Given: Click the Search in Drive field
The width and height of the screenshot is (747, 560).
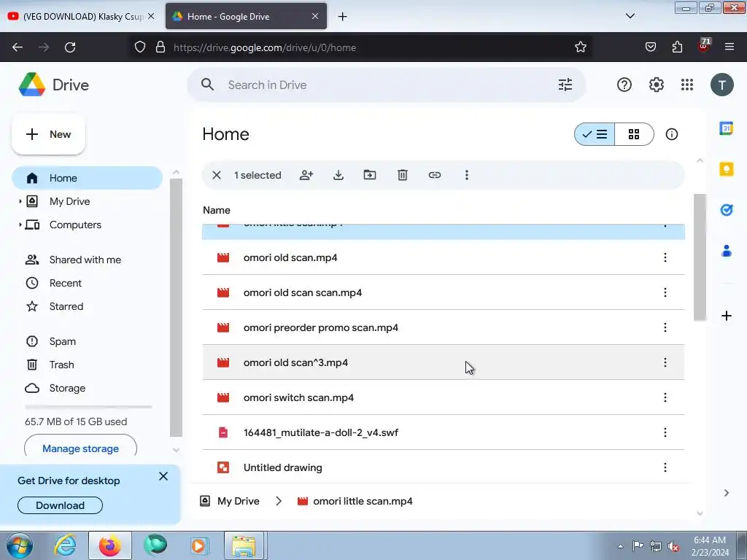Looking at the screenshot, I should (386, 85).
